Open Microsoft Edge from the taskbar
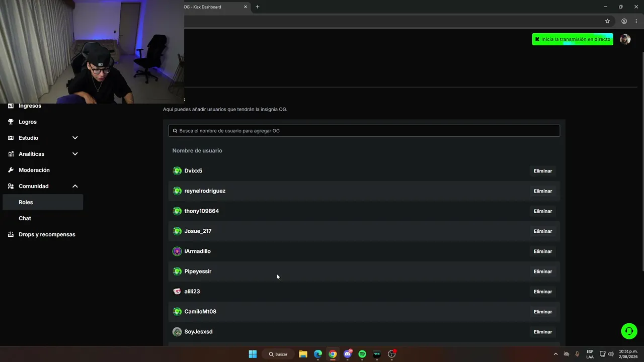 pos(318,354)
